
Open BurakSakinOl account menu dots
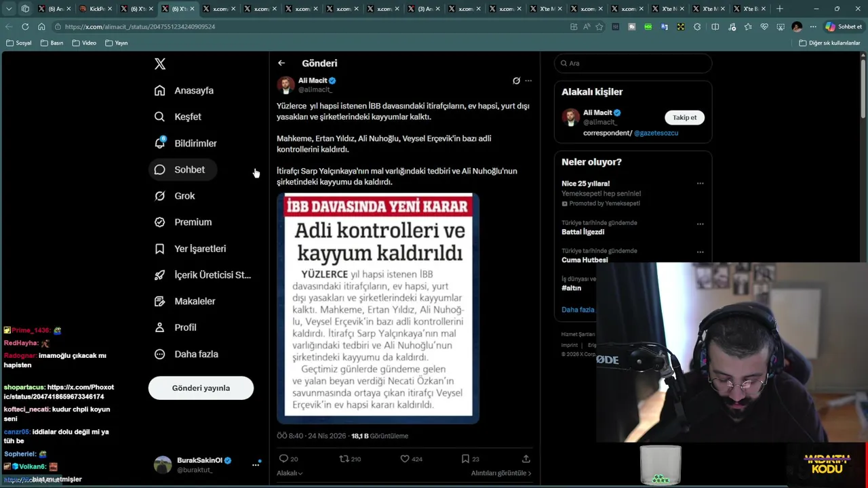coord(256,464)
